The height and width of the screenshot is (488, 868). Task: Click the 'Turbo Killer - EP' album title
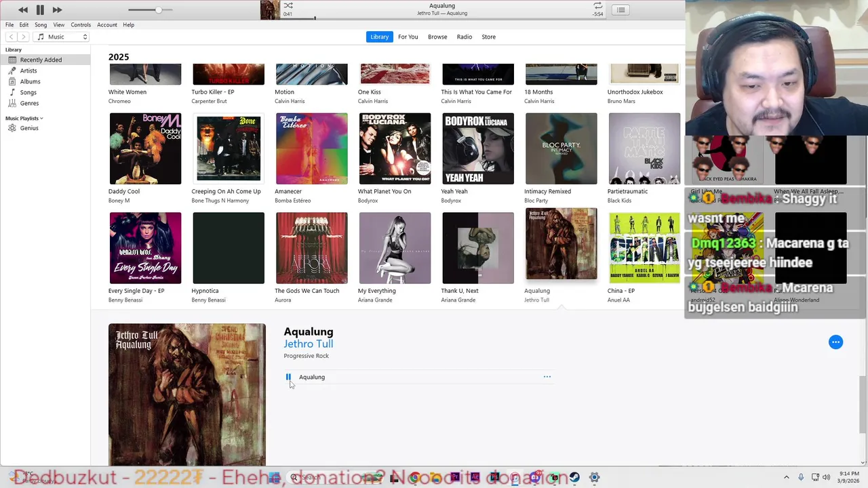[213, 92]
